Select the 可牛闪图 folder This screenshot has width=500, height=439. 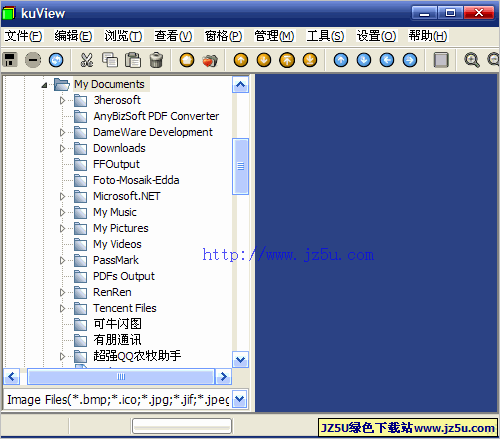pos(117,324)
